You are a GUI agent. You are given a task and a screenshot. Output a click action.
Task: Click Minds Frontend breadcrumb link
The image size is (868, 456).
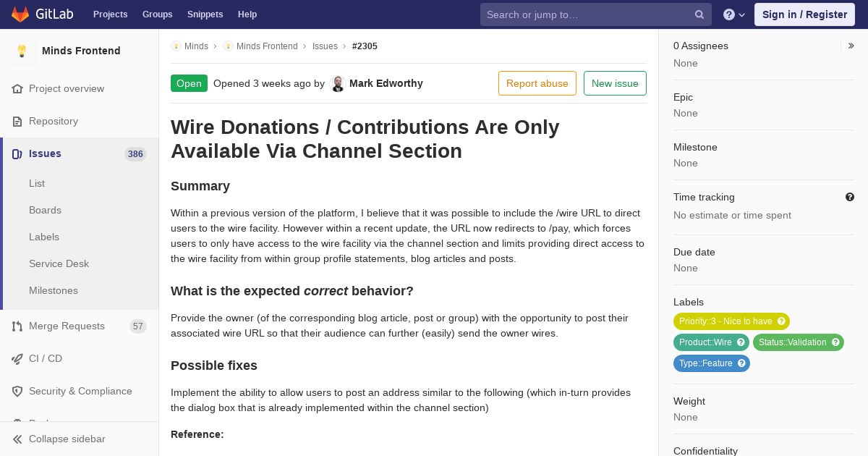tap(267, 46)
